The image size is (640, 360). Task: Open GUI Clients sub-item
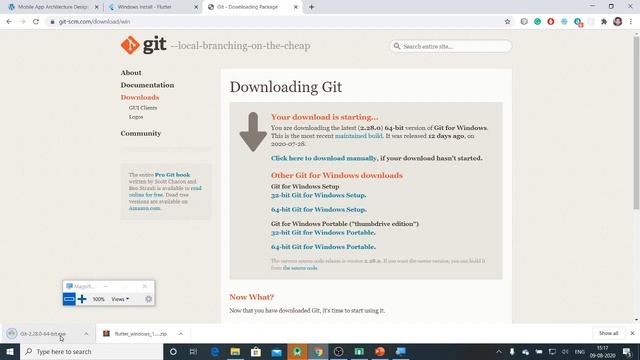point(143,108)
